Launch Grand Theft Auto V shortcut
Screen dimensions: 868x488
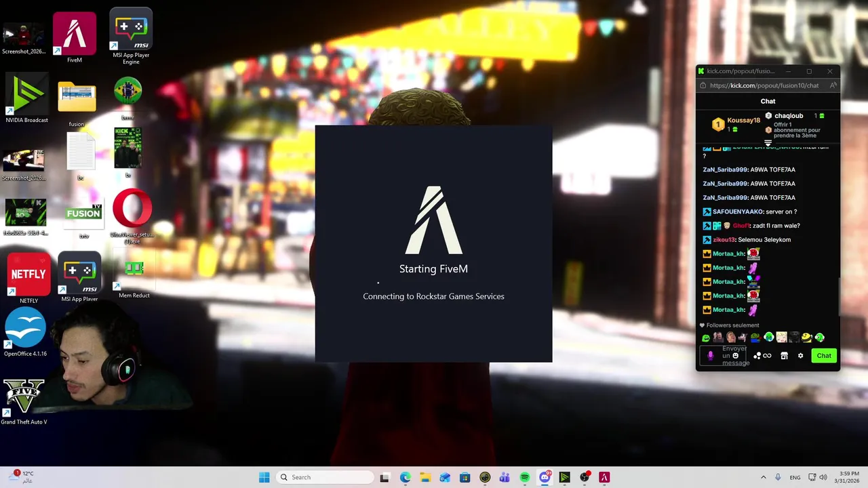pyautogui.click(x=24, y=401)
